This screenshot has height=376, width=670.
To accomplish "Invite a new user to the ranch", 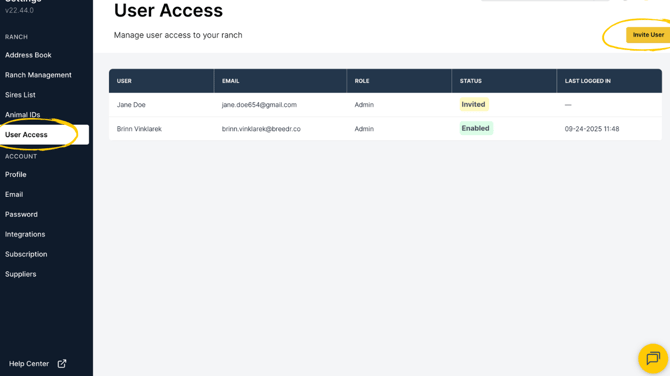I will tap(648, 35).
